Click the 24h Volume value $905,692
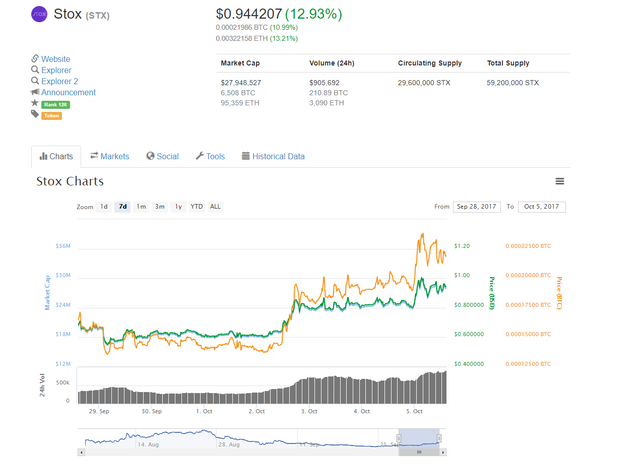The image size is (640, 464). point(324,83)
